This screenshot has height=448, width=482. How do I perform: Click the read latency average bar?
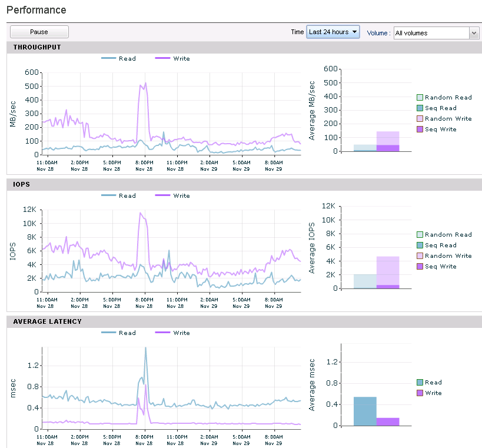(x=365, y=412)
